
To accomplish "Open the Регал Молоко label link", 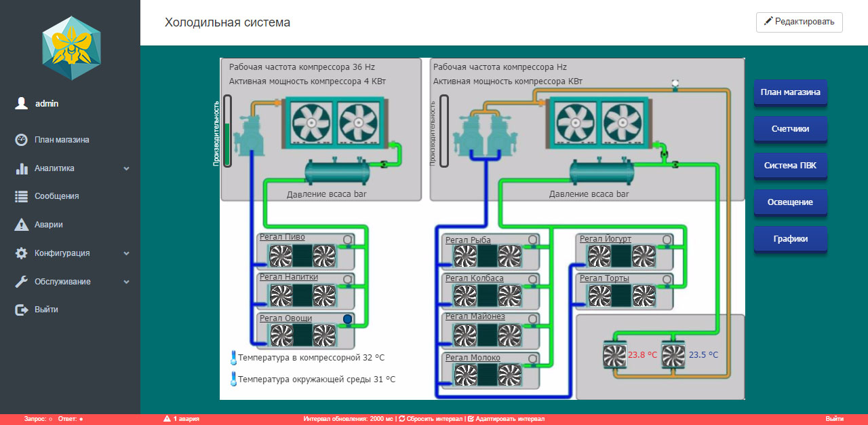I will [x=473, y=358].
